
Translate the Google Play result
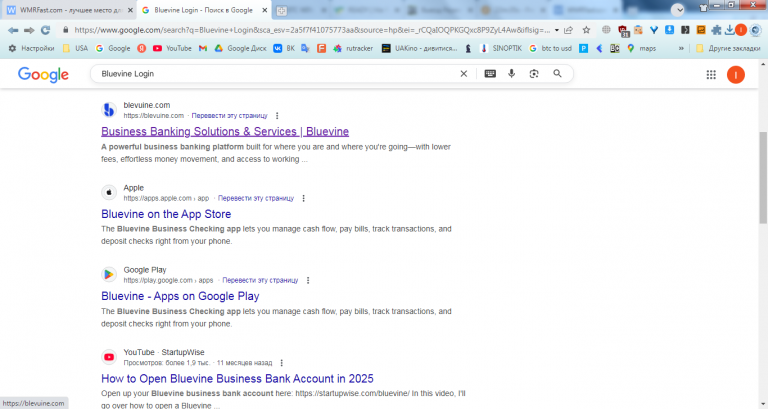click(x=260, y=280)
